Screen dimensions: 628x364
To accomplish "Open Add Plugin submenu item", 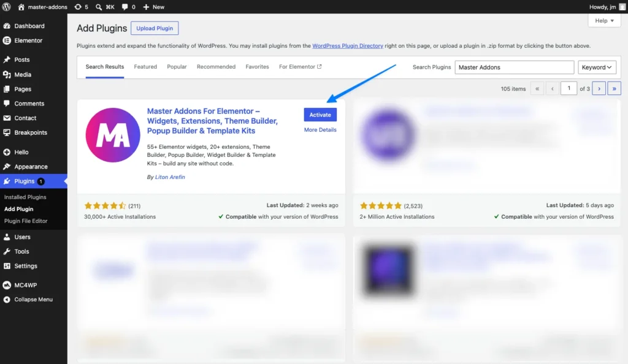I will coord(19,209).
